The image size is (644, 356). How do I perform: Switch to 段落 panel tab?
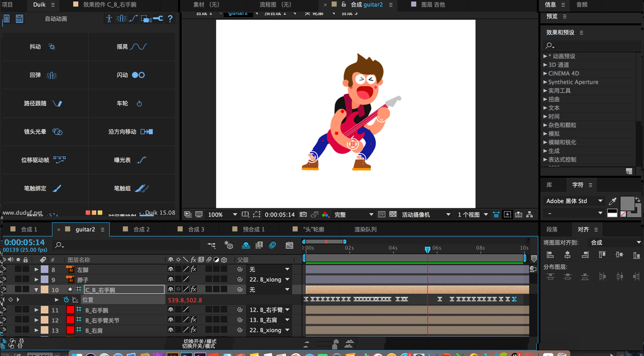tap(552, 229)
